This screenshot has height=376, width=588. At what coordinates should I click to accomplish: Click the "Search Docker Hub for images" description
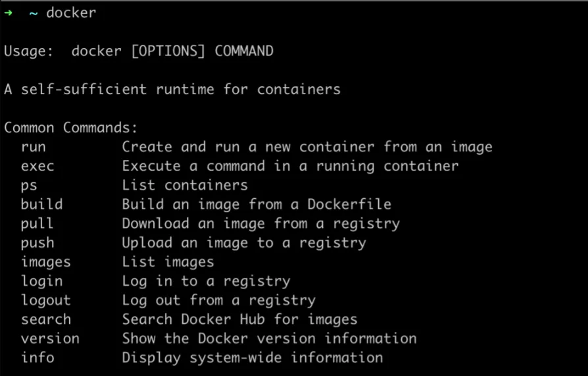[239, 319]
